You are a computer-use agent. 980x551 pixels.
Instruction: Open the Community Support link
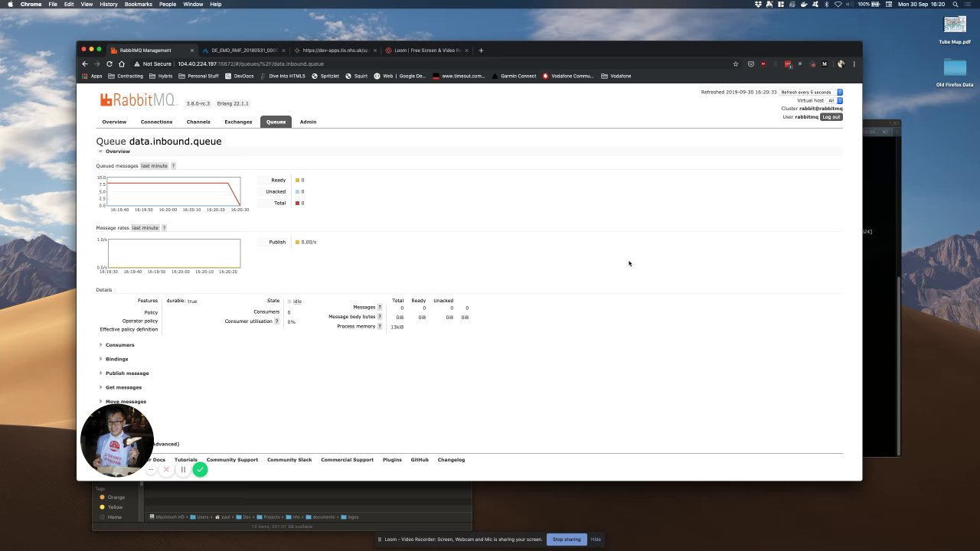coord(232,460)
